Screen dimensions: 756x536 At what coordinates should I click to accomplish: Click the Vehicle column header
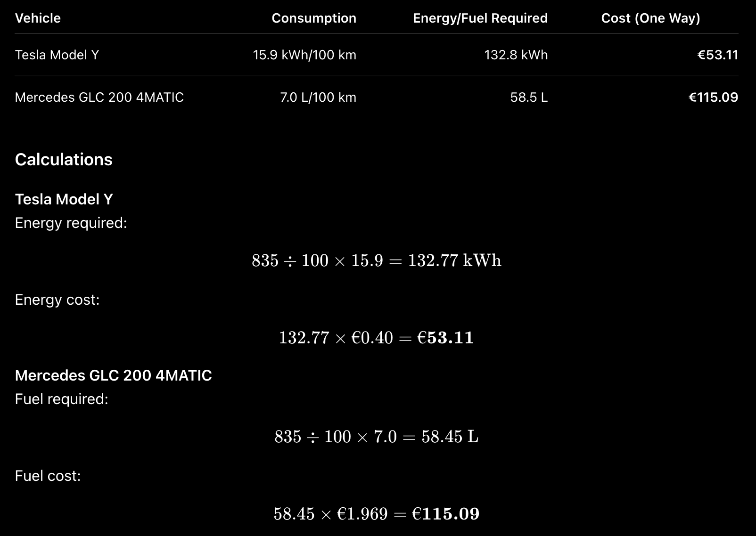38,18
